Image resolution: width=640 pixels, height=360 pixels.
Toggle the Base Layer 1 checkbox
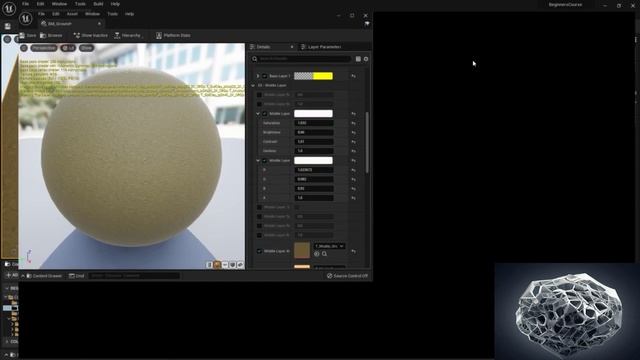coord(265,76)
